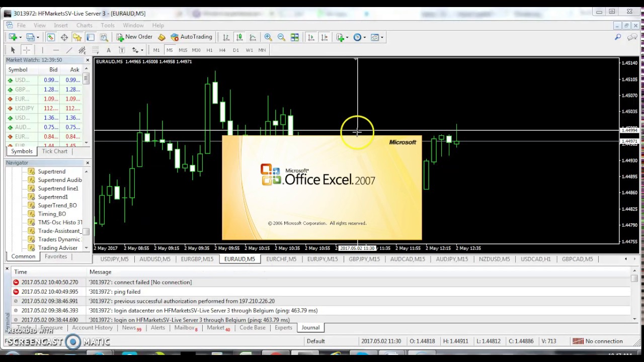Toggle the AutoTrading button
Screen dimensions: 644x362
191,37
